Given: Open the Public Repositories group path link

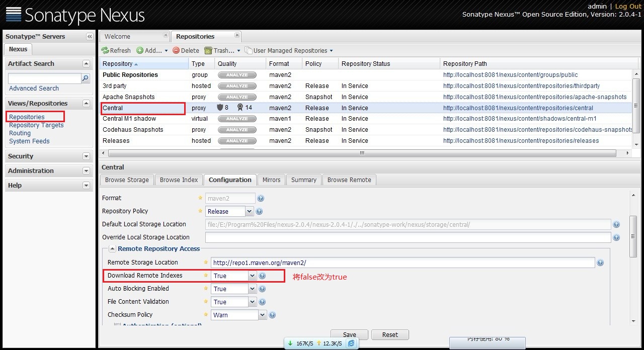Looking at the screenshot, I should [510, 75].
